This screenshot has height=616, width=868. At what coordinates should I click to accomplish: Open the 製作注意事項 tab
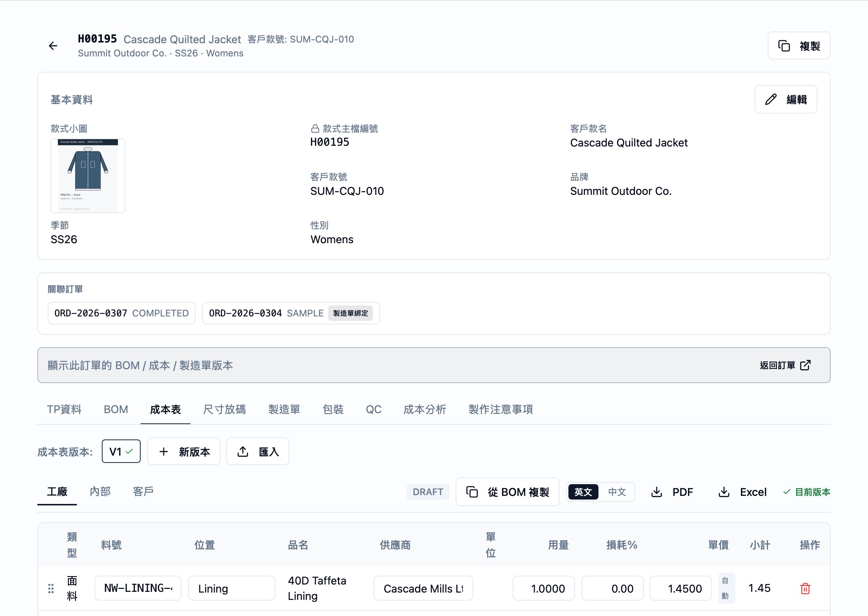point(501,409)
